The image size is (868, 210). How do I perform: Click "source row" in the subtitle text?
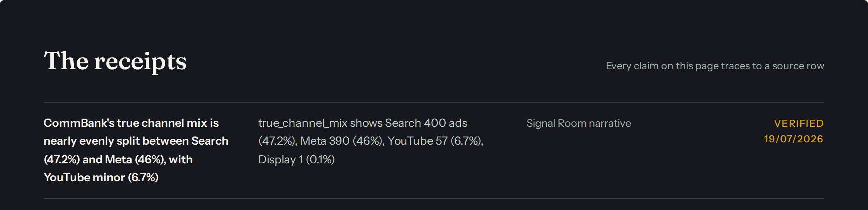click(x=798, y=66)
